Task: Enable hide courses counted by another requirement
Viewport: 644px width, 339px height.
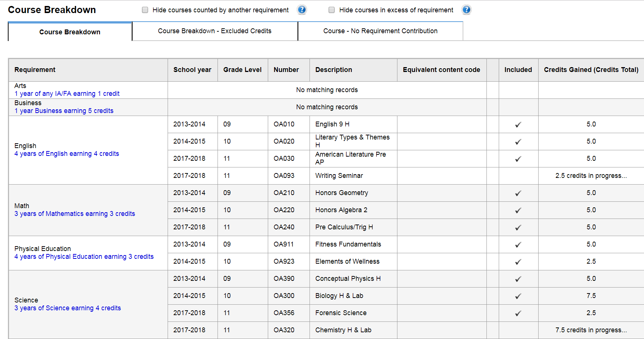Action: tap(145, 10)
